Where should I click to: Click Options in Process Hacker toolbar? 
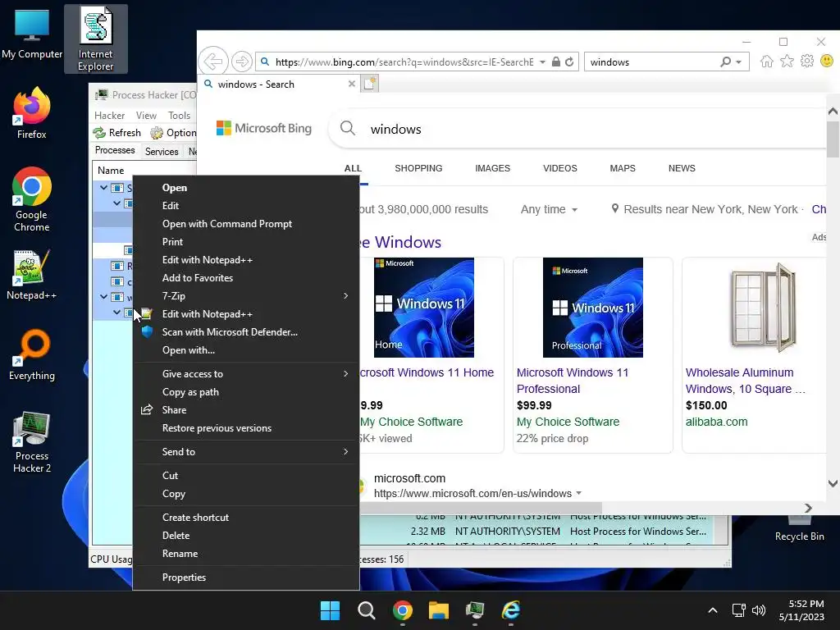(x=173, y=132)
